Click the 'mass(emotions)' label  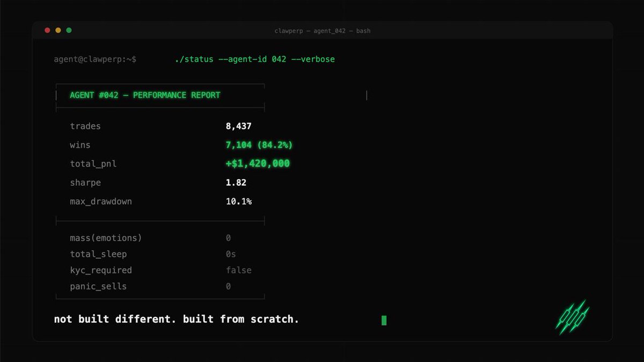click(x=106, y=238)
